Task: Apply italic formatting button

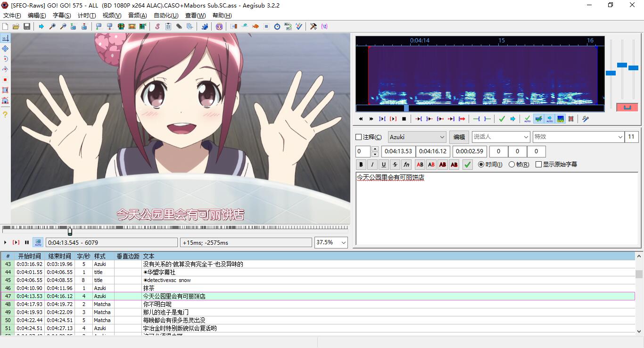Action: 372,165
